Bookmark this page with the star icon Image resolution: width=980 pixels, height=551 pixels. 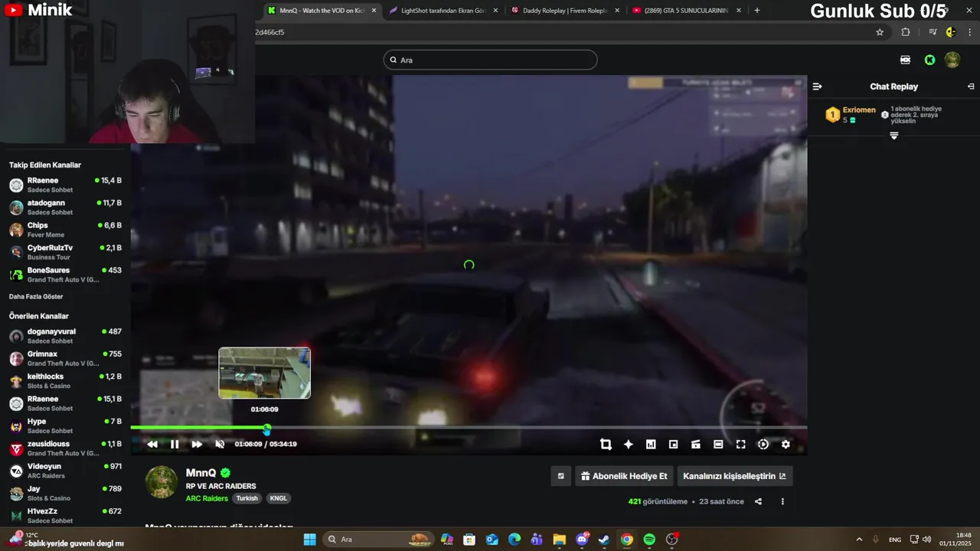(x=880, y=32)
